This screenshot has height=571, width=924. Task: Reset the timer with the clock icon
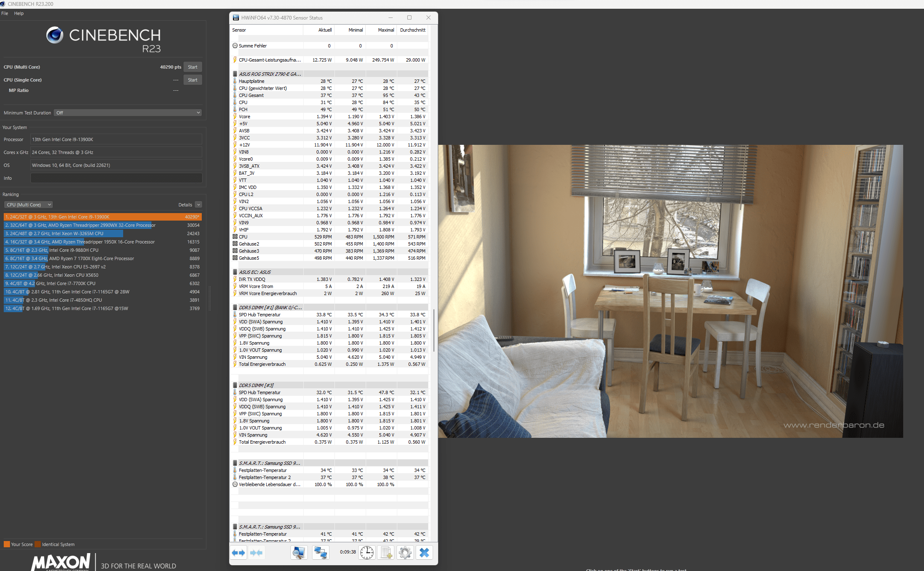click(x=367, y=553)
